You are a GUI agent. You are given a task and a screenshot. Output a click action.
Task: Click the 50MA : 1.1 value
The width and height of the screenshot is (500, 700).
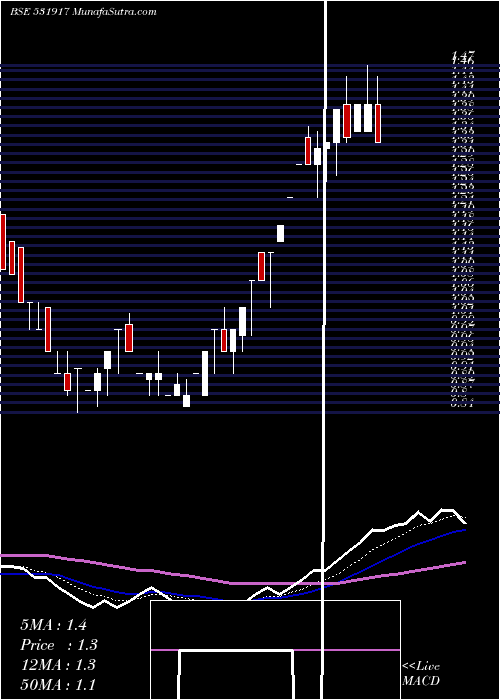[x=58, y=684]
